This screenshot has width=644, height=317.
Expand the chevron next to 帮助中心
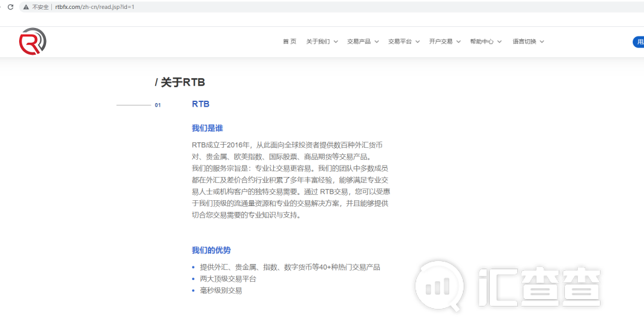(500, 42)
